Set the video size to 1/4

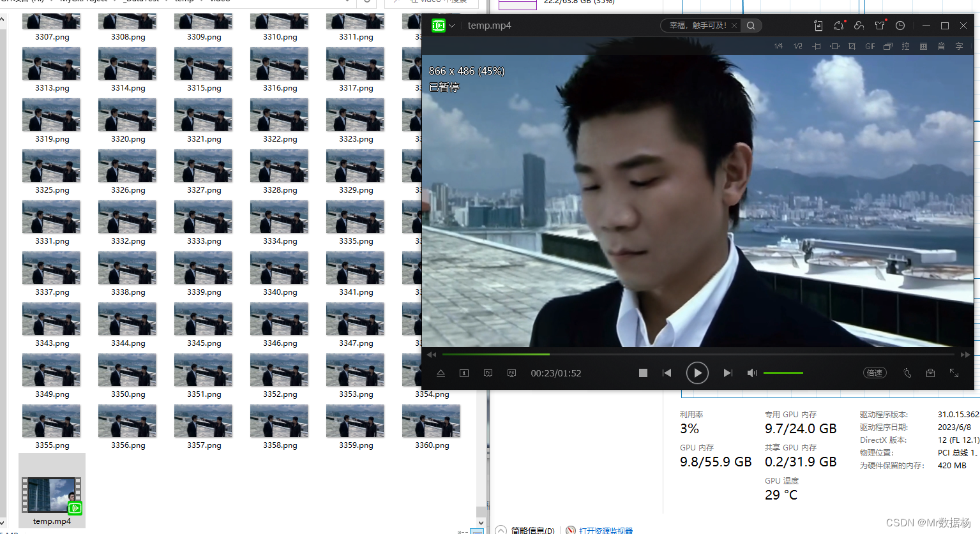click(779, 46)
